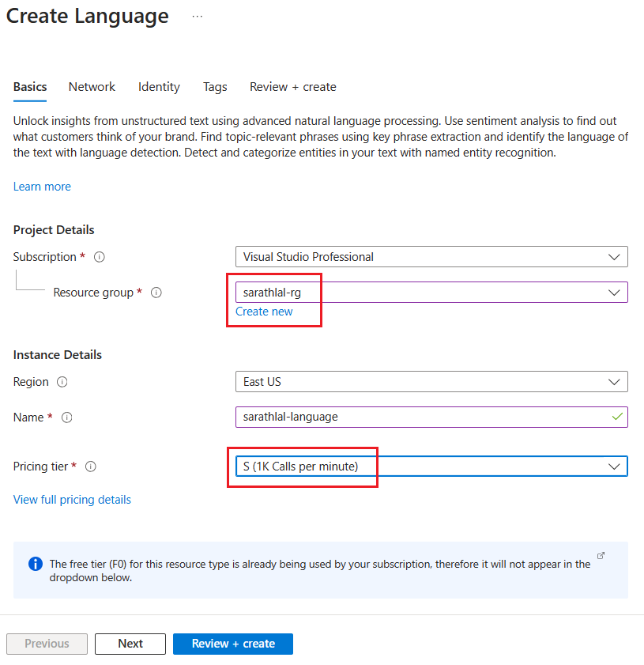Click the Subscription info icon

tap(98, 256)
